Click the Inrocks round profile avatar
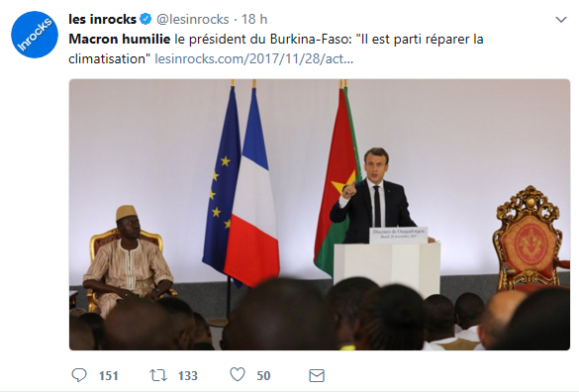 [x=35, y=35]
